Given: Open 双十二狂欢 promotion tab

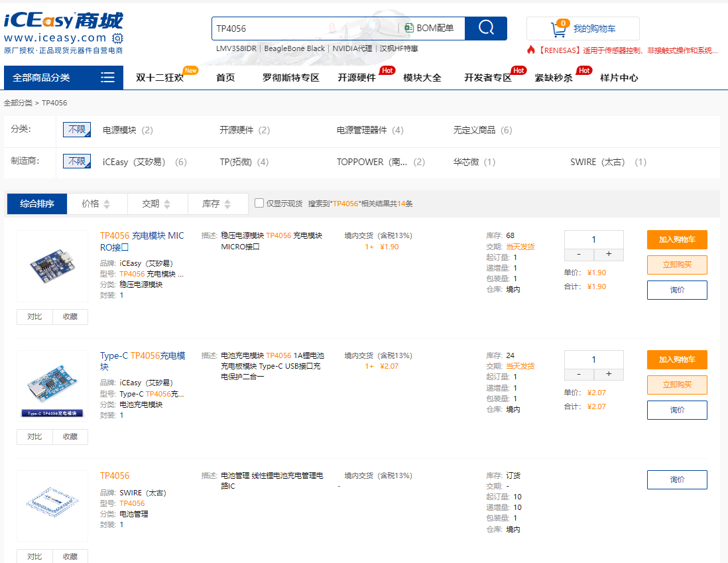Looking at the screenshot, I should pyautogui.click(x=160, y=78).
